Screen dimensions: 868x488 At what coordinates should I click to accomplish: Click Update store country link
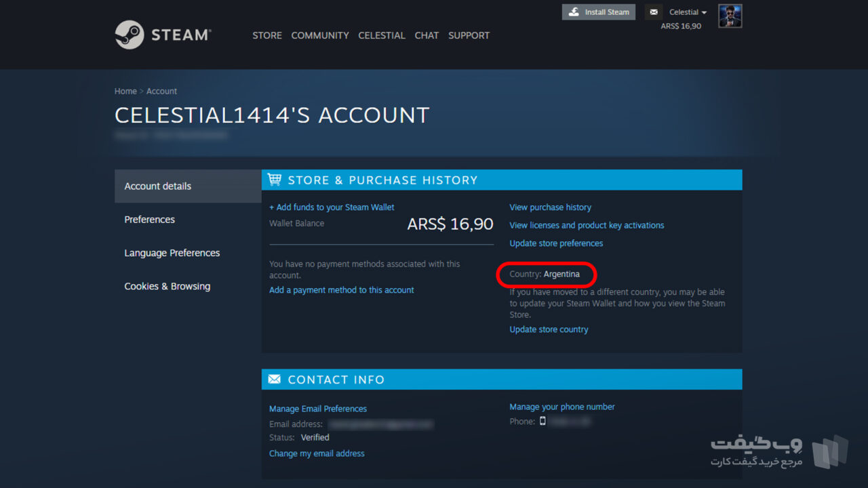click(549, 329)
